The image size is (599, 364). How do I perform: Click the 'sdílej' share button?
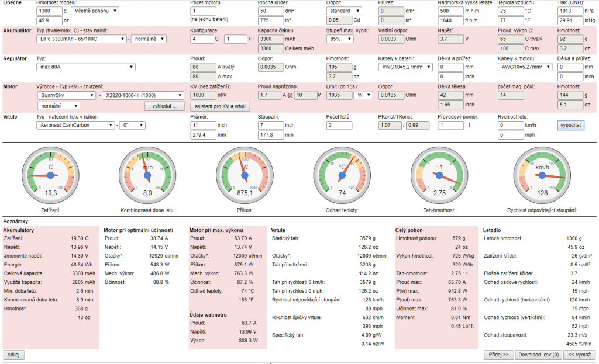13,354
